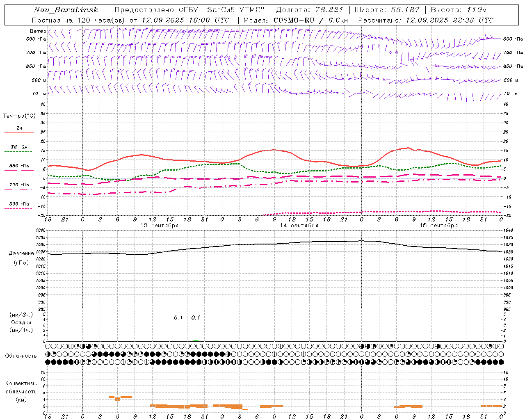The width and height of the screenshot is (525, 420).
Task: Click the 'Давление' pressure panel label
Action: [21, 253]
